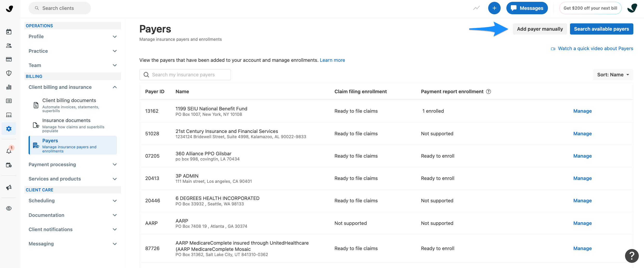Manage AARP MedicareComplete payer
Viewport: 644px width, 268px height.
582,249
